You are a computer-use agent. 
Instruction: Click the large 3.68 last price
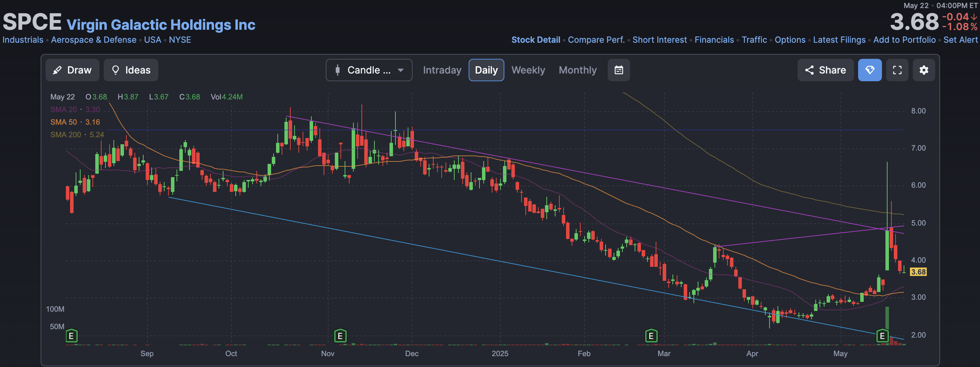[914, 22]
